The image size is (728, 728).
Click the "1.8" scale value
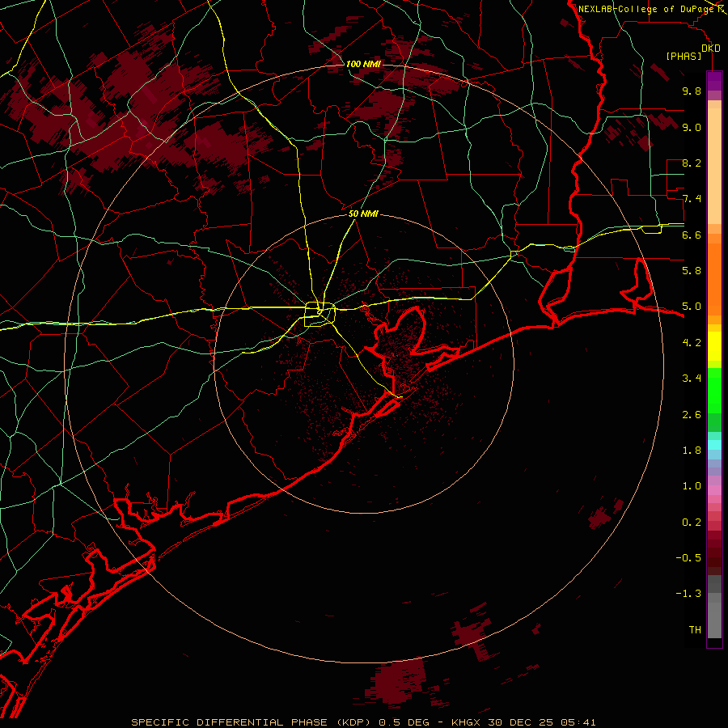692,451
